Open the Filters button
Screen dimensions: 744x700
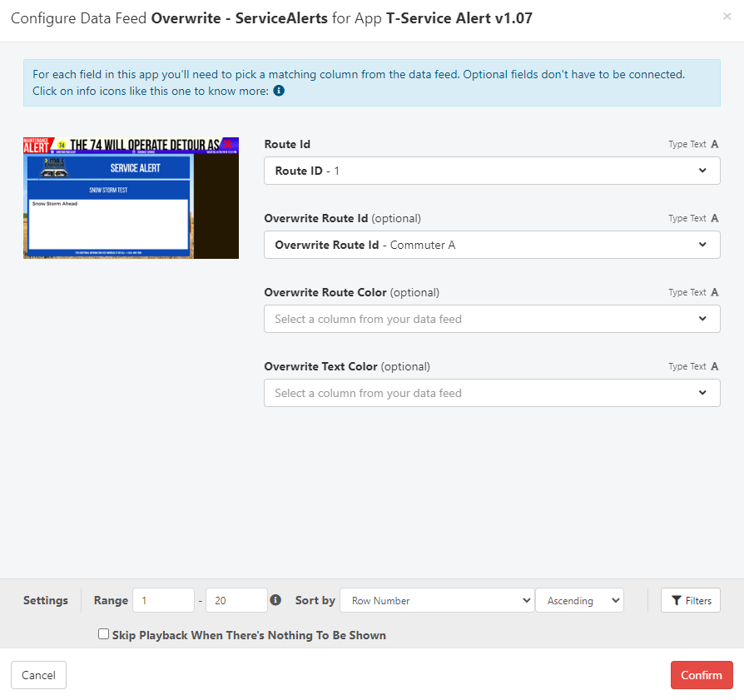[691, 600]
